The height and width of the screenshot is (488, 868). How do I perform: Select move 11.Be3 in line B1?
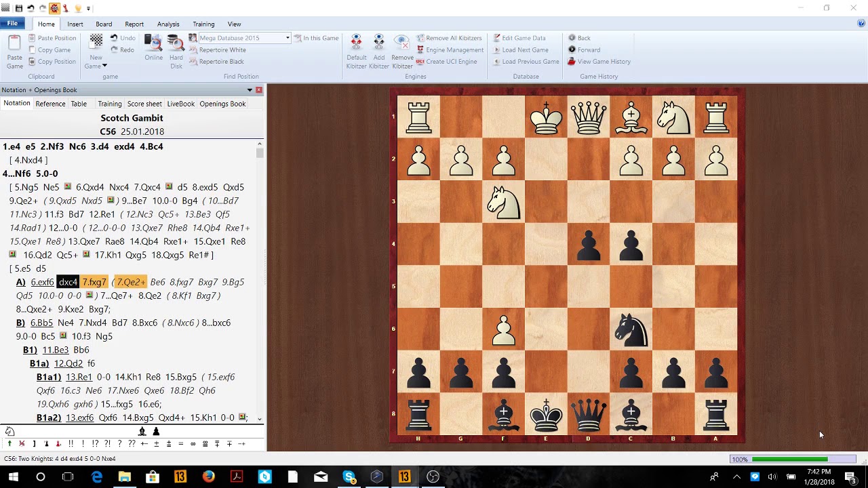tap(56, 350)
